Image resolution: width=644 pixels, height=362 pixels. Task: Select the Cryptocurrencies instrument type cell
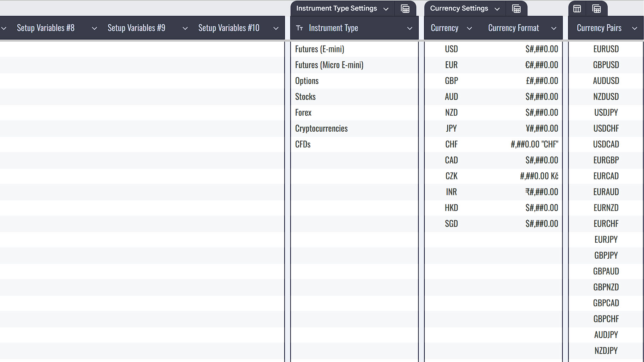click(321, 128)
